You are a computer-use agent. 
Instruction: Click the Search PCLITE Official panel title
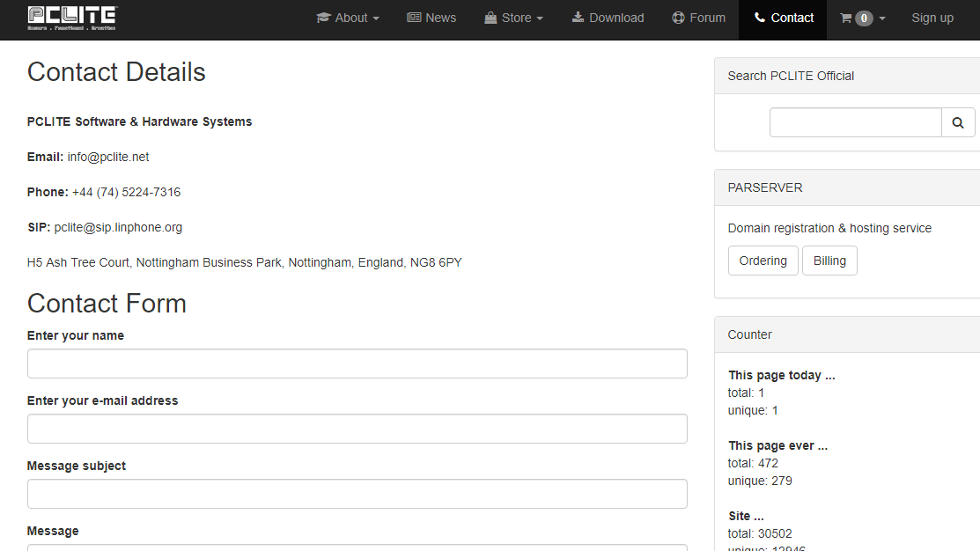pos(791,76)
